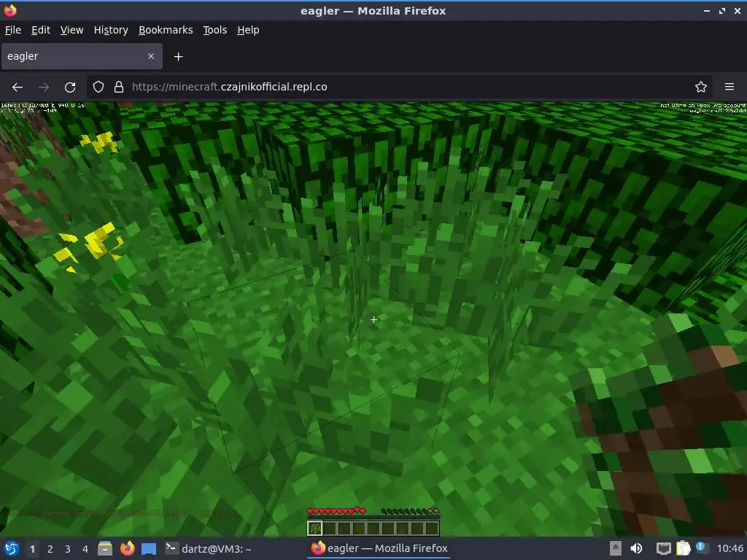Go back one page
Viewport: 747px width, 560px height.
coord(18,87)
